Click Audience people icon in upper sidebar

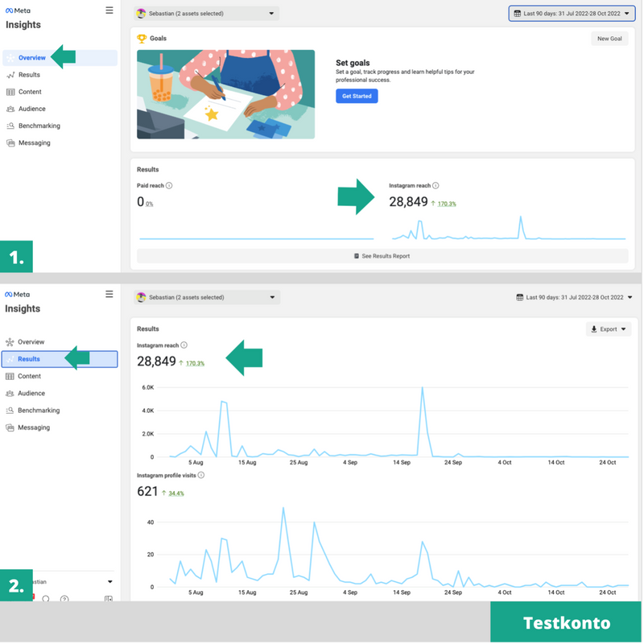(x=10, y=109)
